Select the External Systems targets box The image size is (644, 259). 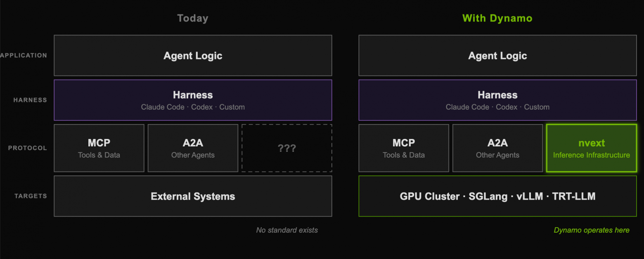[x=193, y=196]
